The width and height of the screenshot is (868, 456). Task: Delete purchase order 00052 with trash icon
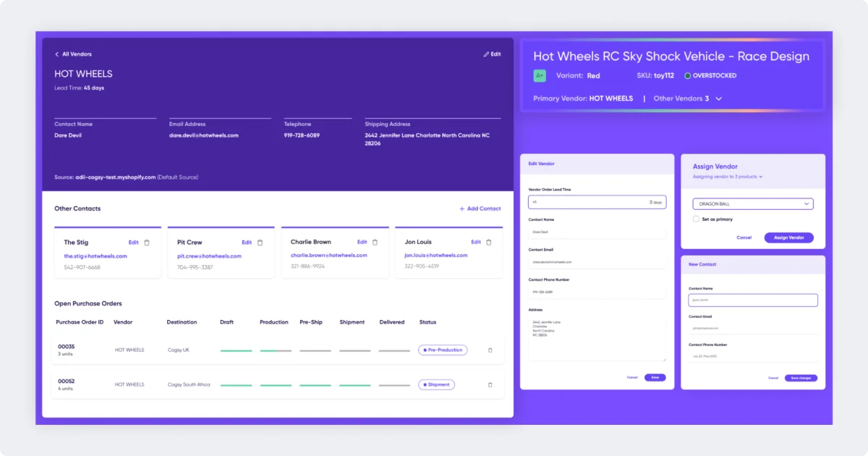point(490,385)
